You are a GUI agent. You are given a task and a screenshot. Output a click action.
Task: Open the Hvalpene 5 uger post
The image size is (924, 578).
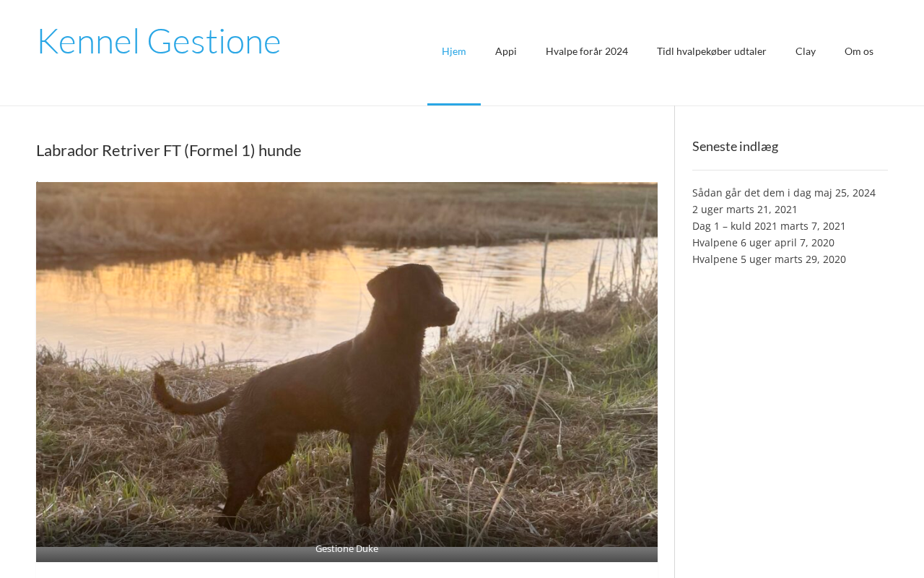[732, 259]
